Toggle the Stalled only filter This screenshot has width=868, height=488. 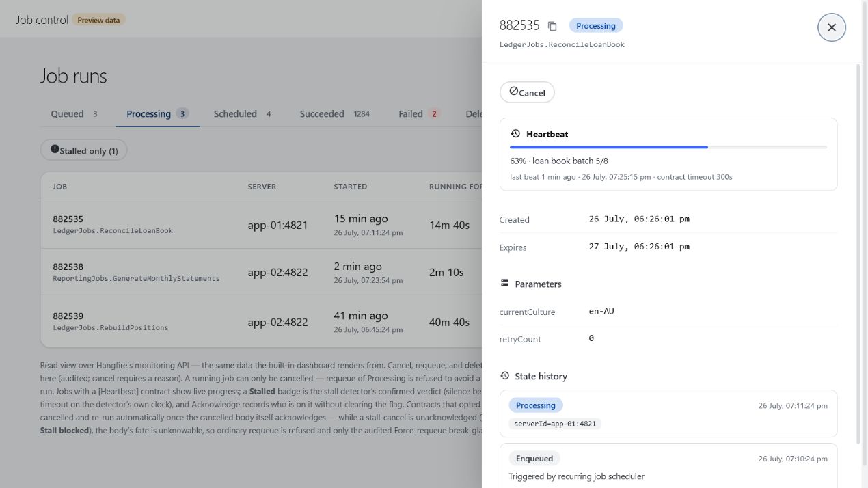pos(84,150)
